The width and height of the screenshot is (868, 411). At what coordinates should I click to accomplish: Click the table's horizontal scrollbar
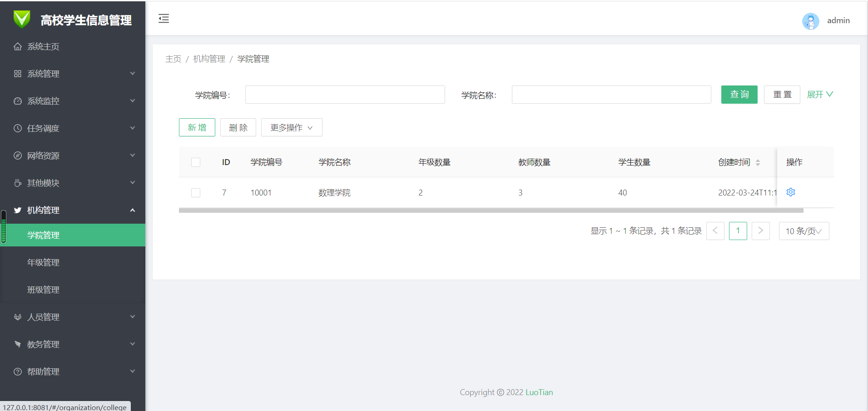point(491,211)
